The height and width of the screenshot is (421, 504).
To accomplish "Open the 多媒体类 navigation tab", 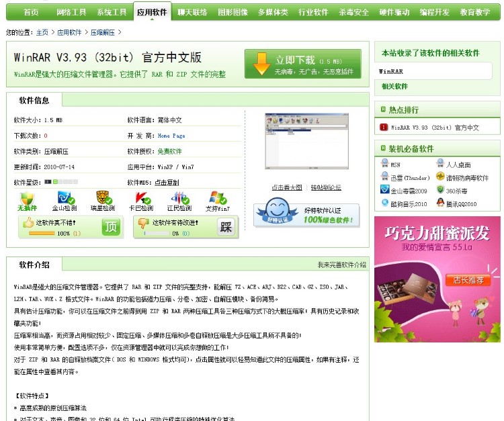I will (x=273, y=12).
